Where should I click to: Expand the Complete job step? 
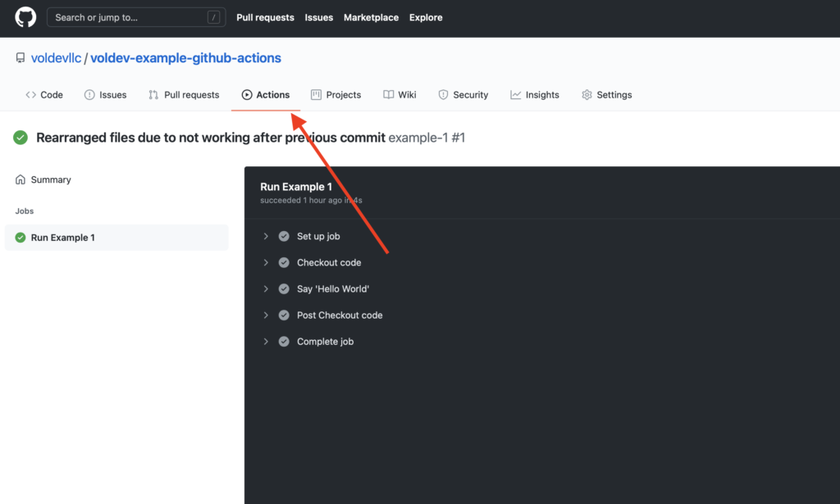click(265, 341)
